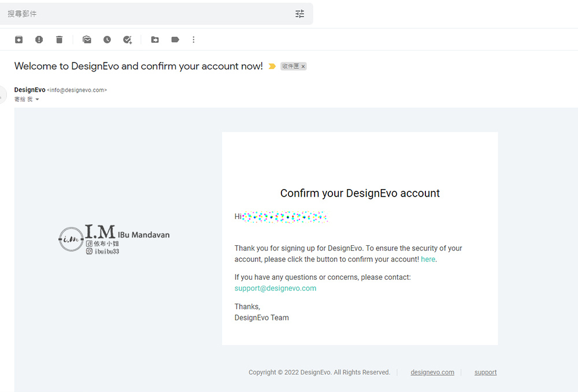Click sender name DesignEvo
Screen dimensions: 578x392
[x=30, y=90]
